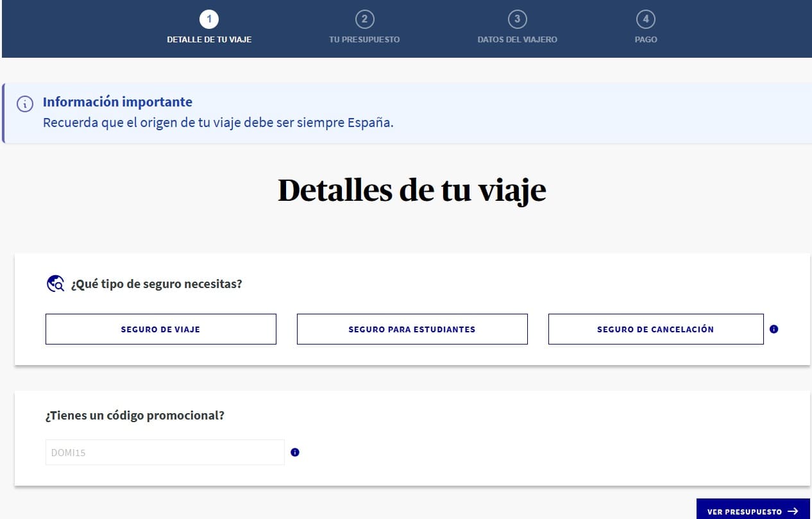Click the info icon beside Seguro de Cancelación
Screen dimensions: 812x519
tap(774, 329)
